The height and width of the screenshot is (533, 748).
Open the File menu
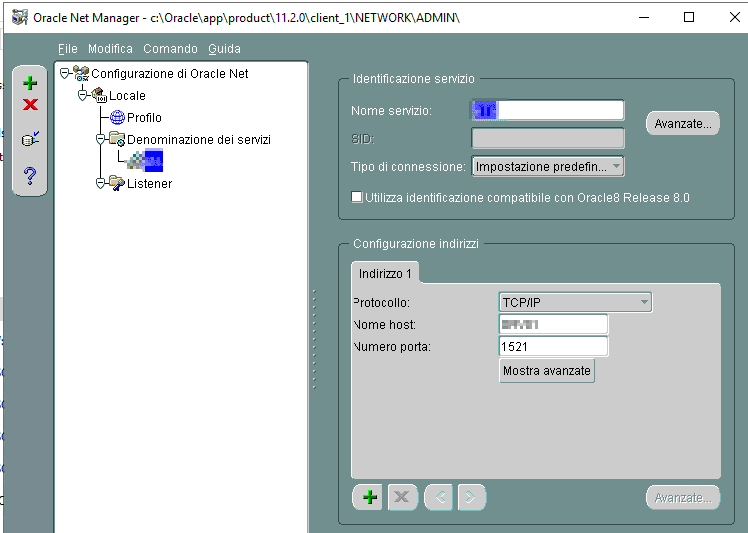pos(68,49)
